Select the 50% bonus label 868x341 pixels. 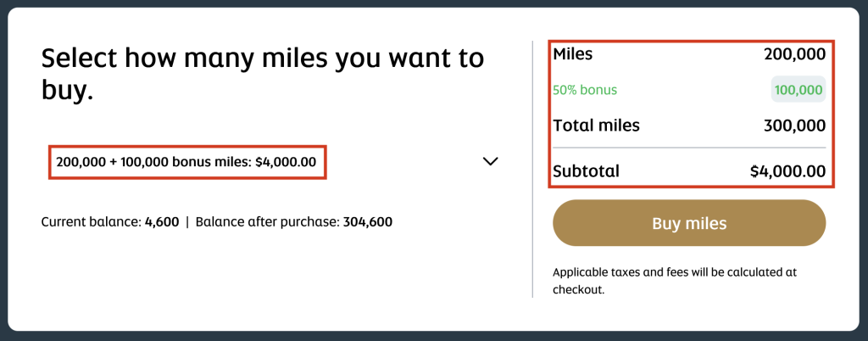[585, 89]
